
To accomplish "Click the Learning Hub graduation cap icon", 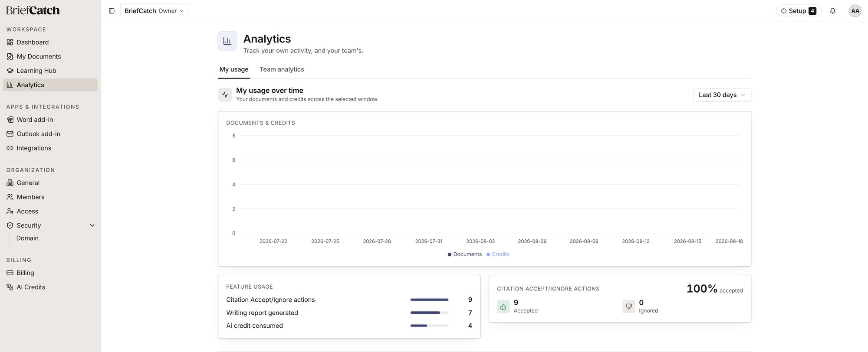I will point(10,71).
